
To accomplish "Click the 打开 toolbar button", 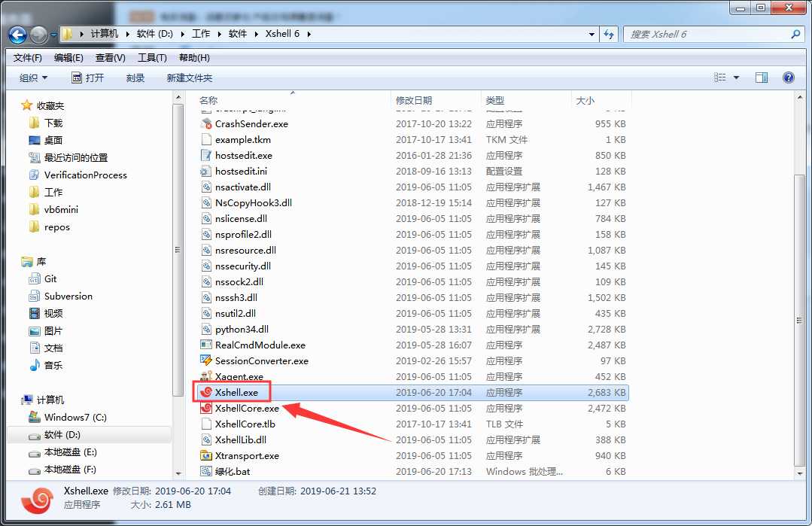I will [87, 78].
